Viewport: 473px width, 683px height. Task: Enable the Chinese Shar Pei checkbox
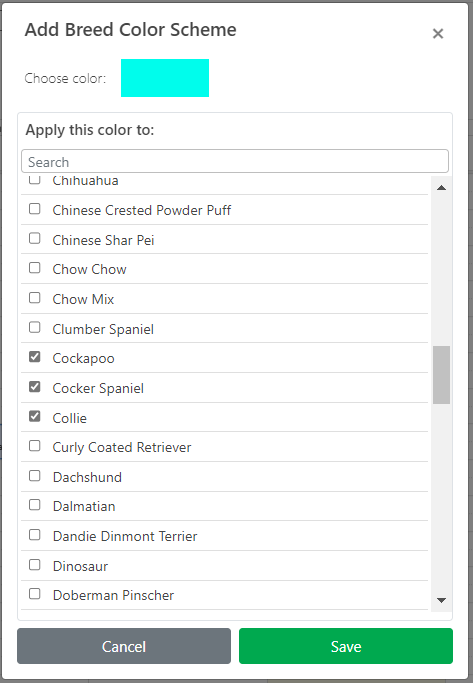pos(34,239)
